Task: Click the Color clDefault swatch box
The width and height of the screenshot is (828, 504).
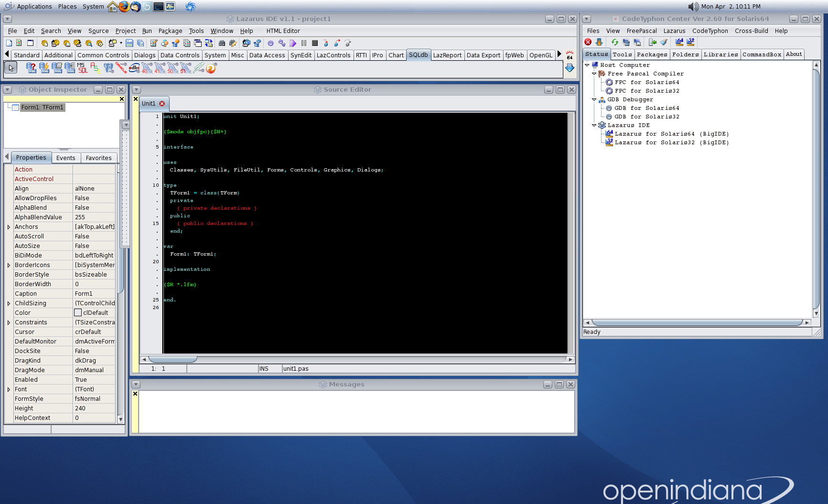Action: (x=78, y=313)
